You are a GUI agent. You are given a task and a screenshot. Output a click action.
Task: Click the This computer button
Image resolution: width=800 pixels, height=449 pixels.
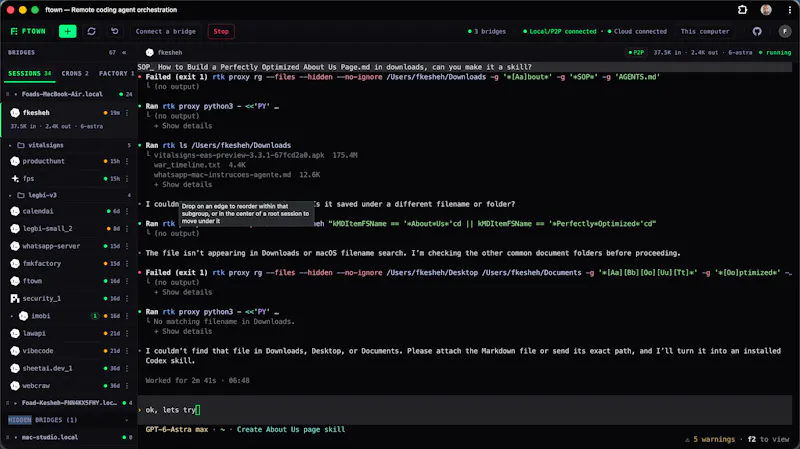(705, 31)
